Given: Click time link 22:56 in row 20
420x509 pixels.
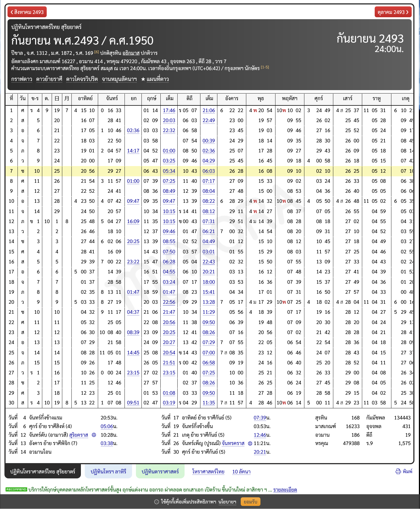Looking at the screenshot, I should tap(169, 302).
